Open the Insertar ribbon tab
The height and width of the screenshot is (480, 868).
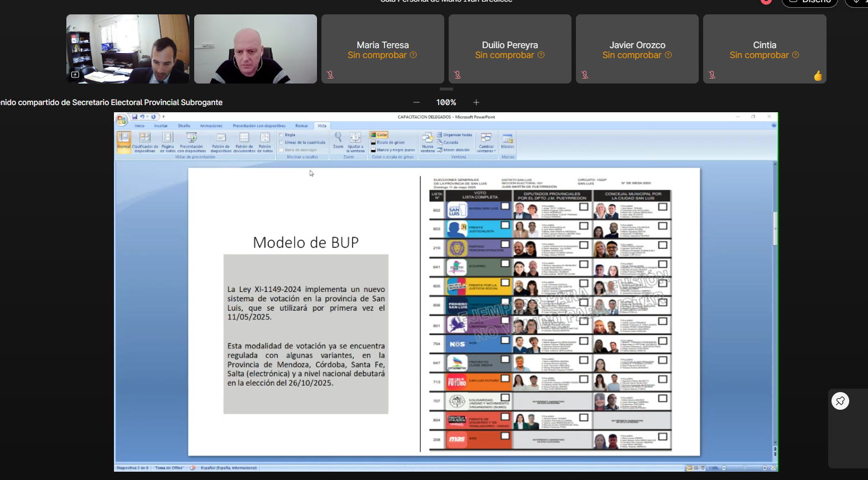[161, 126]
